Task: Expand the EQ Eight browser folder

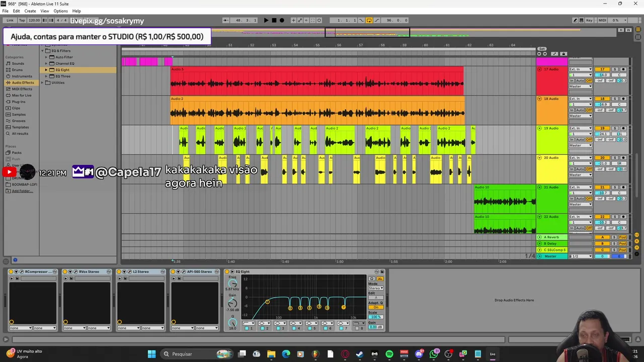Action: [x=46, y=70]
